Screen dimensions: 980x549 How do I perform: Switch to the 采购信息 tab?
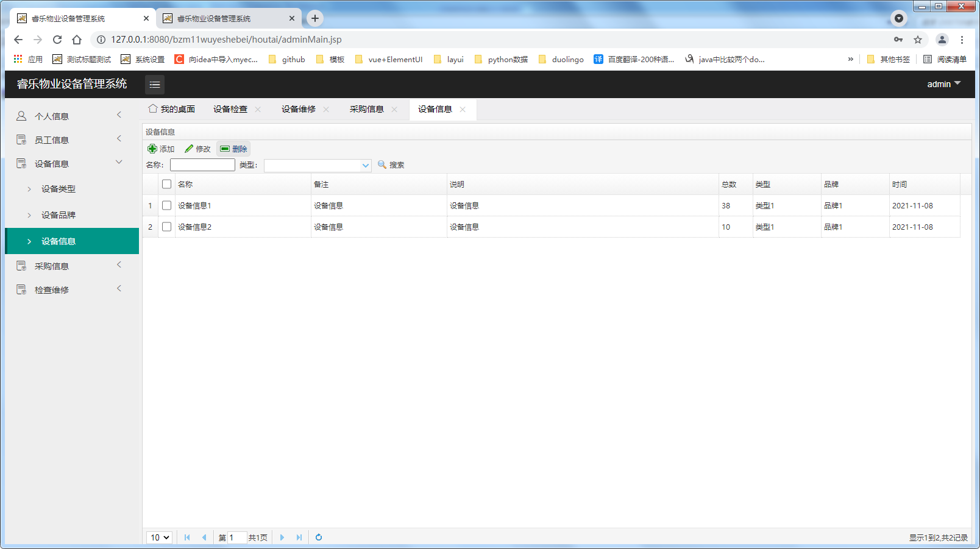pyautogui.click(x=367, y=109)
